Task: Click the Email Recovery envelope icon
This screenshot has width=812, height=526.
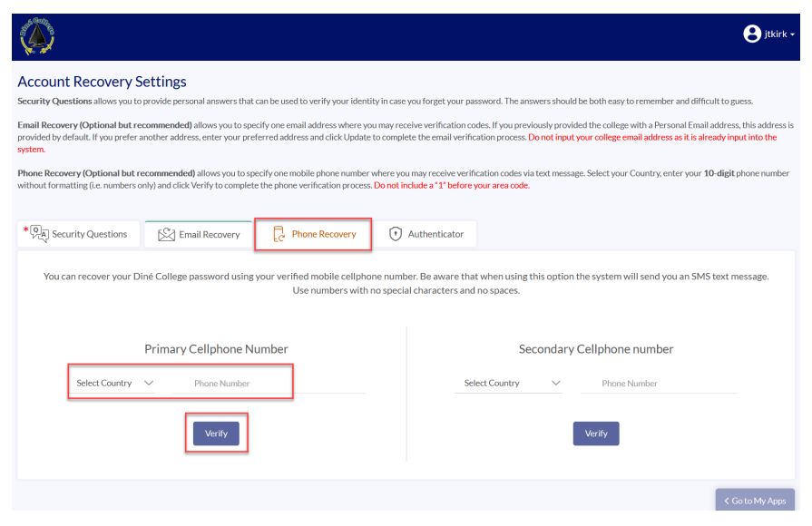Action: pos(166,235)
